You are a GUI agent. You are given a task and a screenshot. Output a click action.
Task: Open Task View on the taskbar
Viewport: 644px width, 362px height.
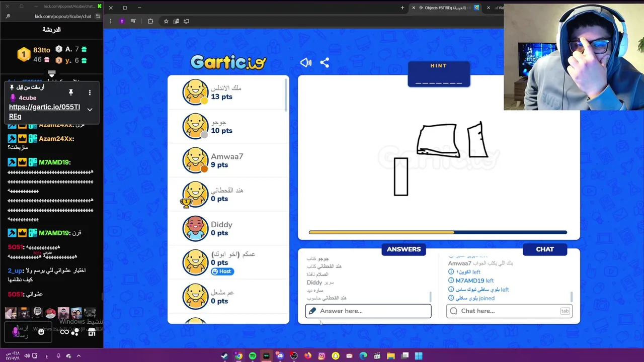pyautogui.click(x=405, y=356)
